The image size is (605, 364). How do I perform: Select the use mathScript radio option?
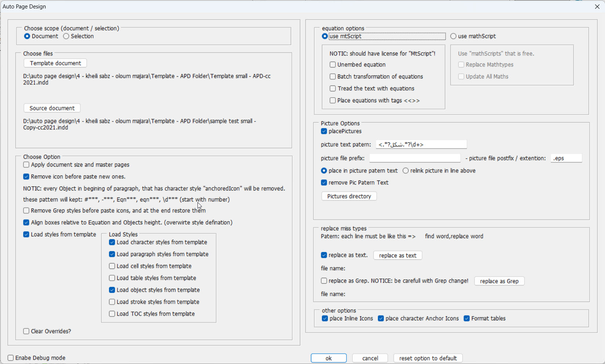click(453, 36)
